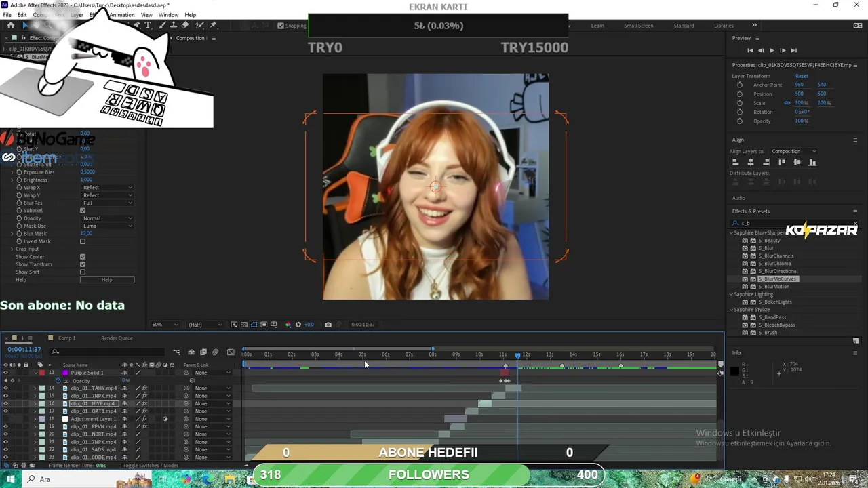The image size is (868, 488).
Task: Toggle the Shy layers hide icon in timeline
Action: pos(192,352)
